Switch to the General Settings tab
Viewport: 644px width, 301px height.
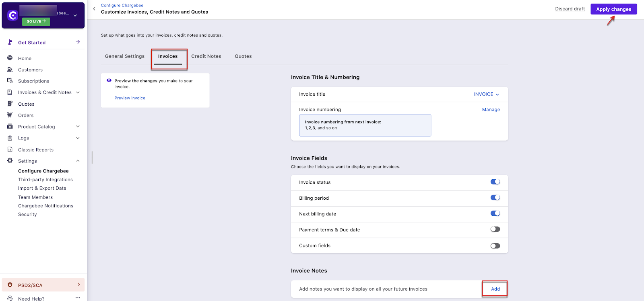point(125,56)
